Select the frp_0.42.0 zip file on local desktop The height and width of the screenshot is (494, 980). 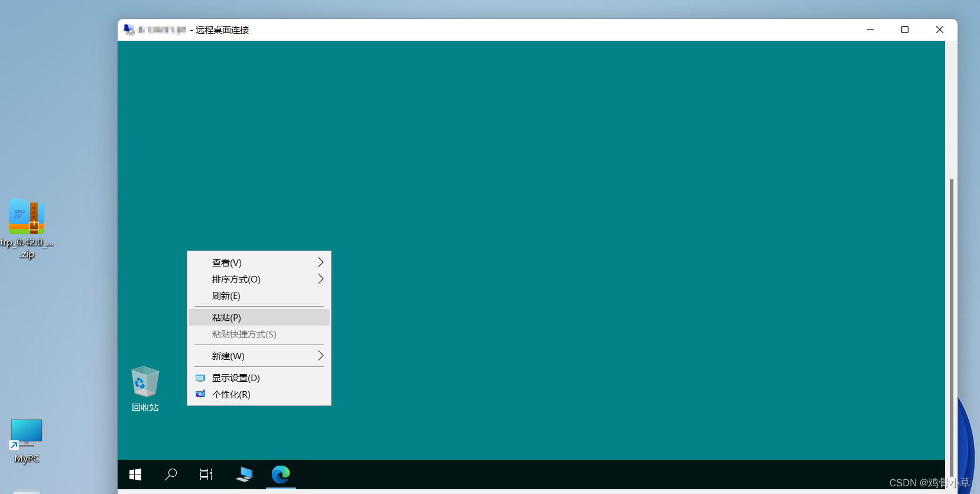tap(27, 229)
